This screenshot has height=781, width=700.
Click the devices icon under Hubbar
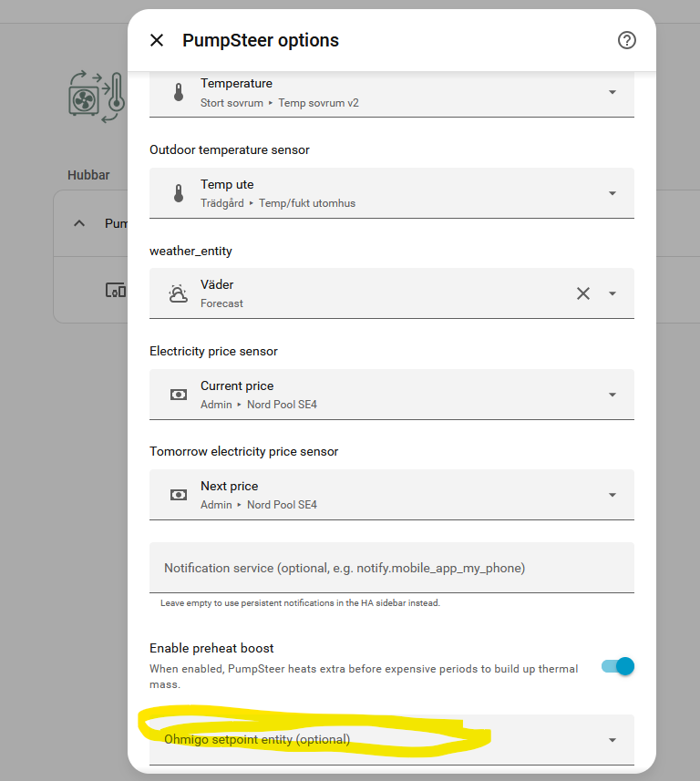point(115,291)
